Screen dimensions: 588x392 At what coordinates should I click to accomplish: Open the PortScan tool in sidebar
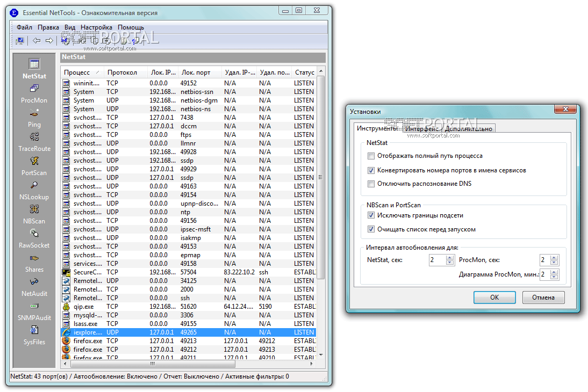[x=34, y=166]
